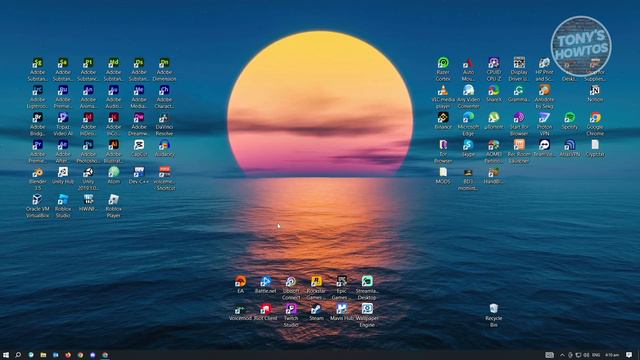Select the Adobe Dreamweaver (Dw) icon
640x360 pixels.
point(139,118)
